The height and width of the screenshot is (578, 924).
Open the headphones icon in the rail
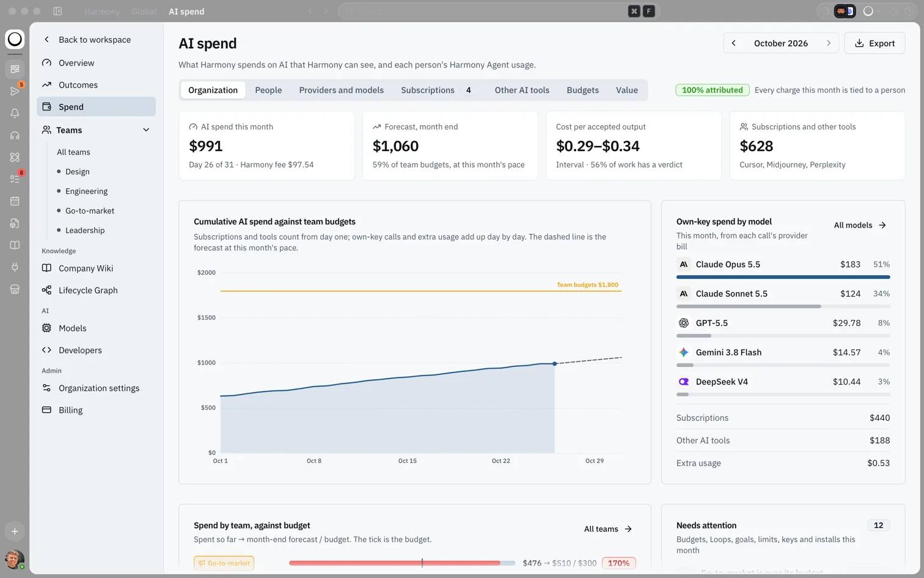point(15,135)
